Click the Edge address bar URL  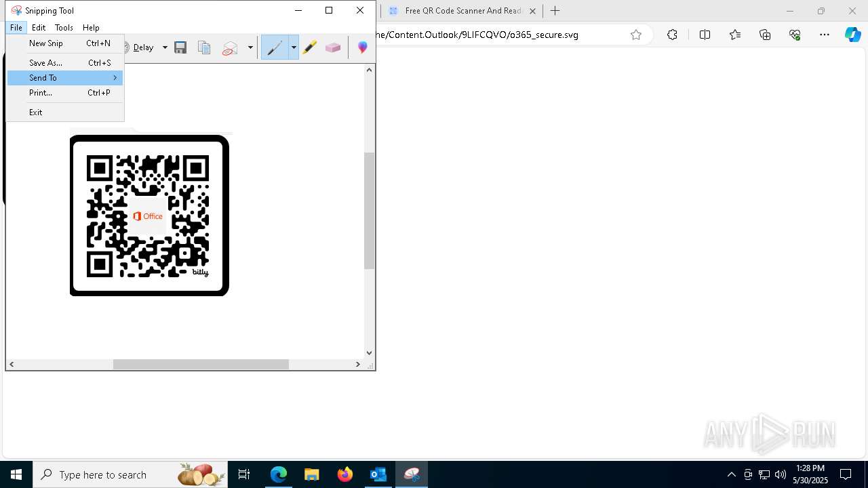point(477,35)
